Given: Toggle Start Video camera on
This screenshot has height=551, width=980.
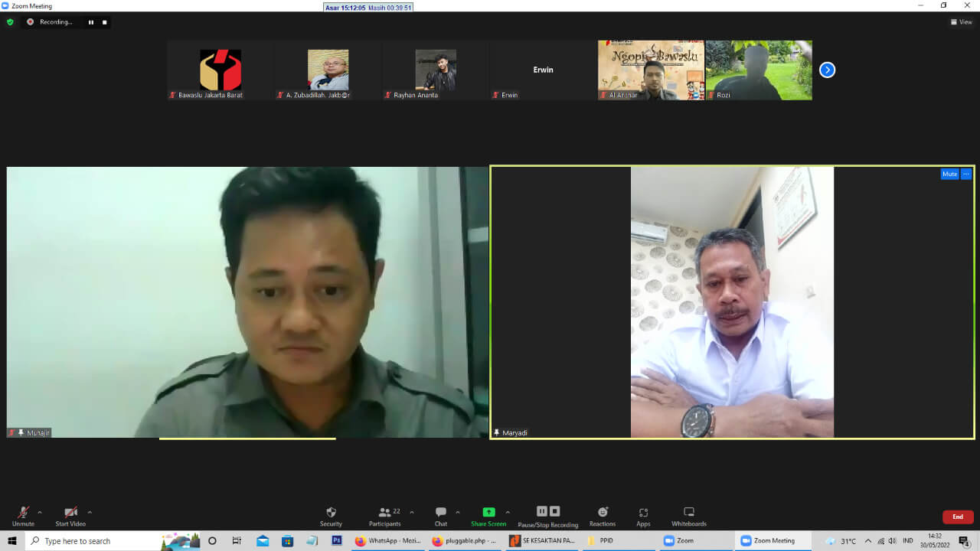Looking at the screenshot, I should [x=70, y=516].
